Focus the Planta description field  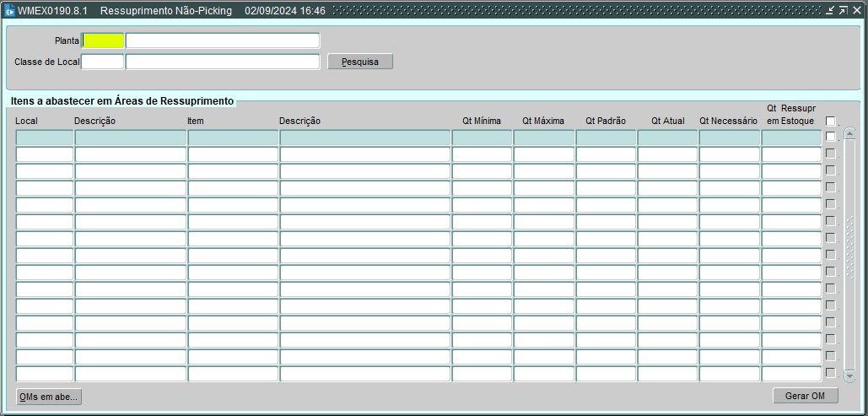pyautogui.click(x=223, y=41)
